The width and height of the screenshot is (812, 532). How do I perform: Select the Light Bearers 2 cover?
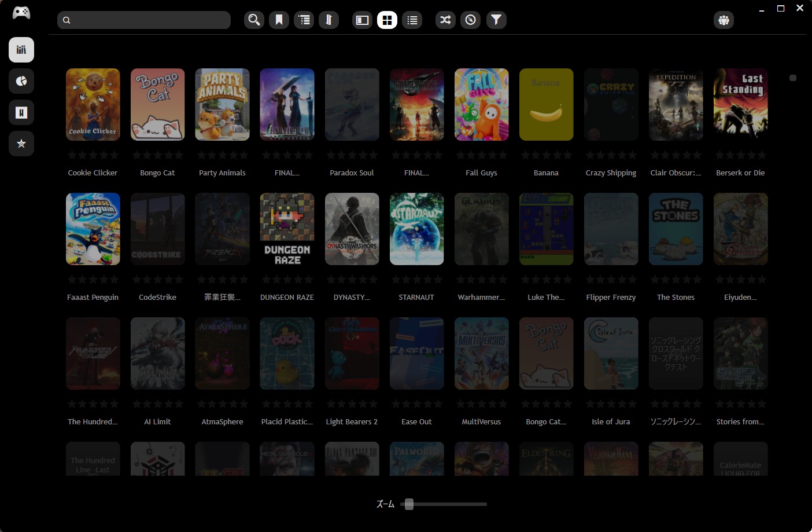(352, 354)
